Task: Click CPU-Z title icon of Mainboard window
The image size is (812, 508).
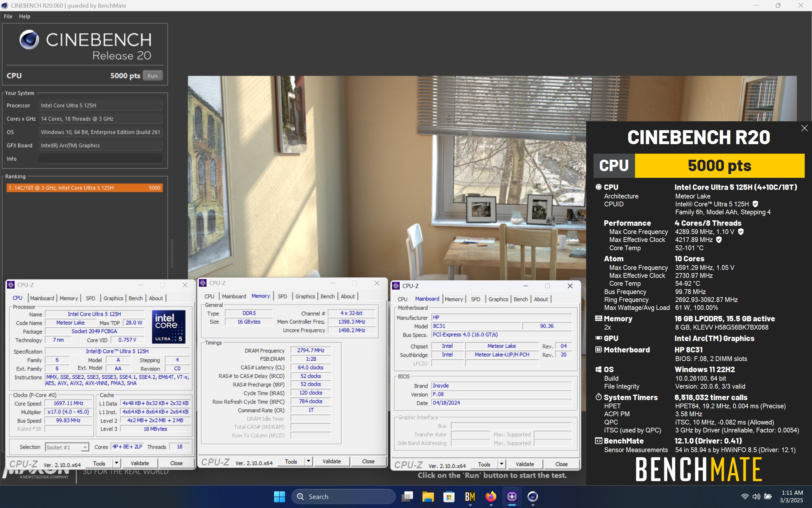Action: coord(396,285)
